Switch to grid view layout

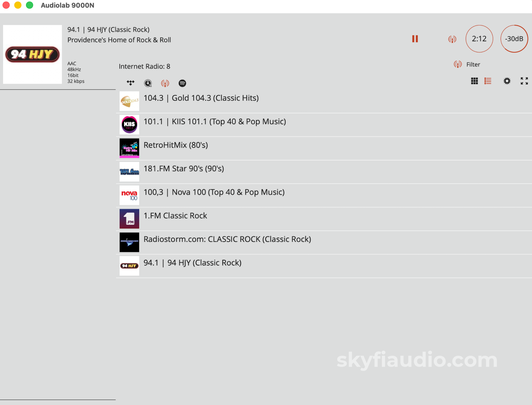click(x=474, y=81)
